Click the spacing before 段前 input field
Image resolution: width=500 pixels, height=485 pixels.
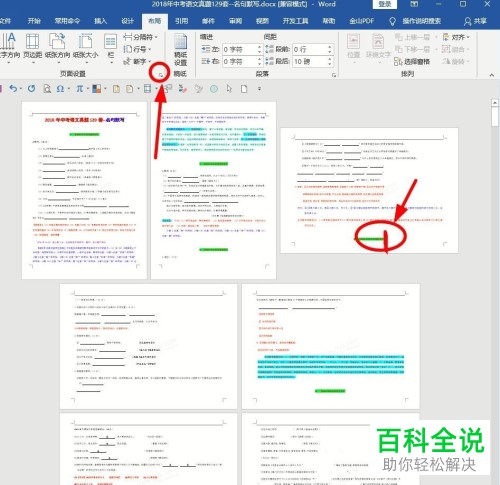313,49
